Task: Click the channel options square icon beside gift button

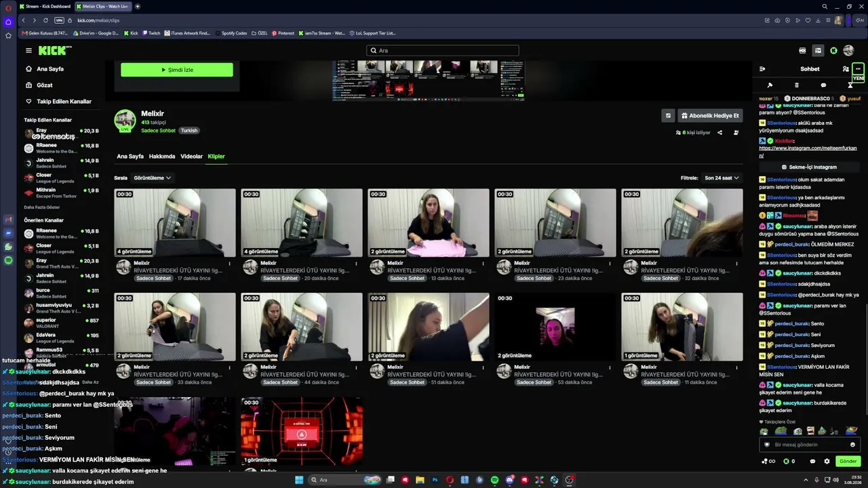Action: (x=668, y=116)
